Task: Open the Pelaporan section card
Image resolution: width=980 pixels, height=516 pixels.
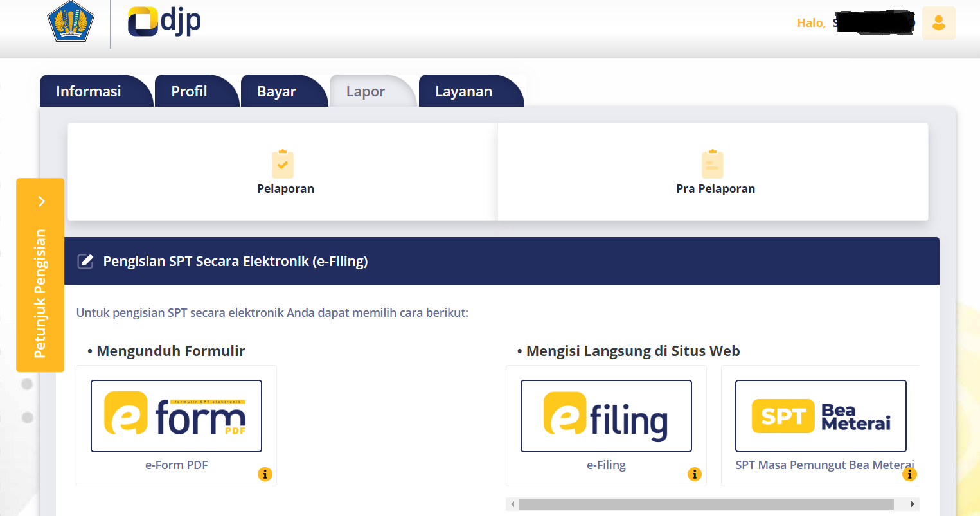Action: (283, 172)
